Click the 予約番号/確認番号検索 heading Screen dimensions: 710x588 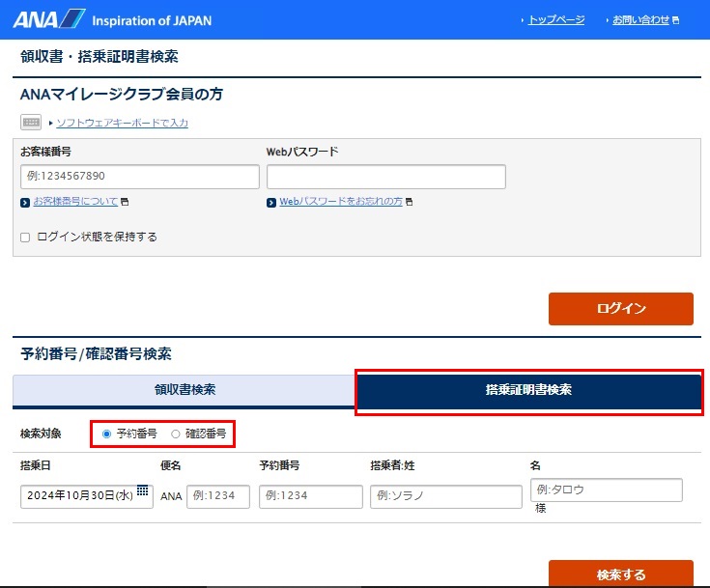pyautogui.click(x=96, y=354)
